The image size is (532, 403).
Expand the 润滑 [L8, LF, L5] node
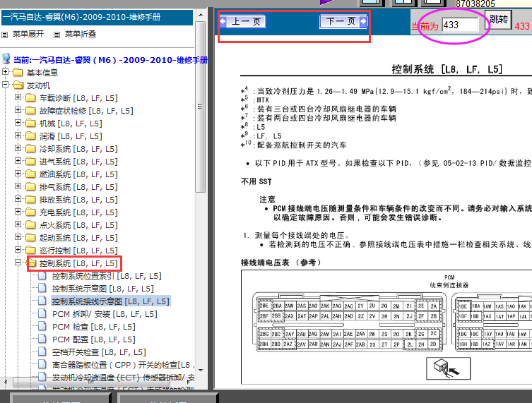click(18, 136)
